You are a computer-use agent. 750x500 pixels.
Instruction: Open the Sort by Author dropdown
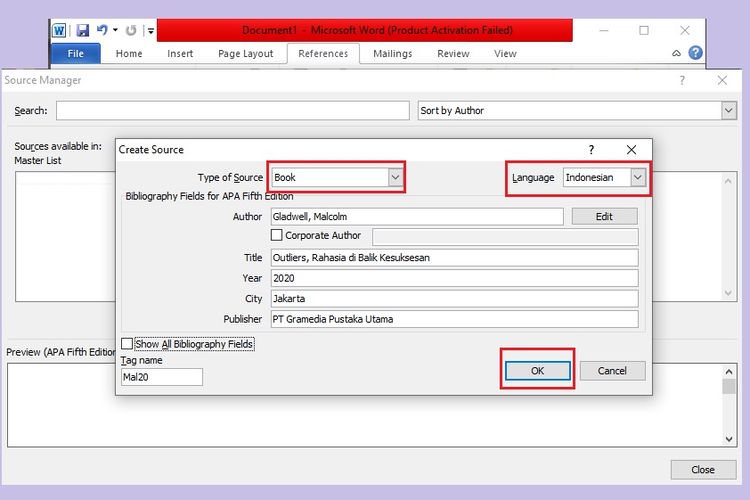pyautogui.click(x=728, y=111)
